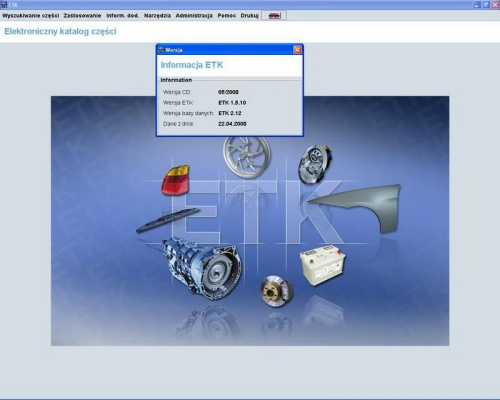Open the Zastosowanie menu

click(x=82, y=16)
